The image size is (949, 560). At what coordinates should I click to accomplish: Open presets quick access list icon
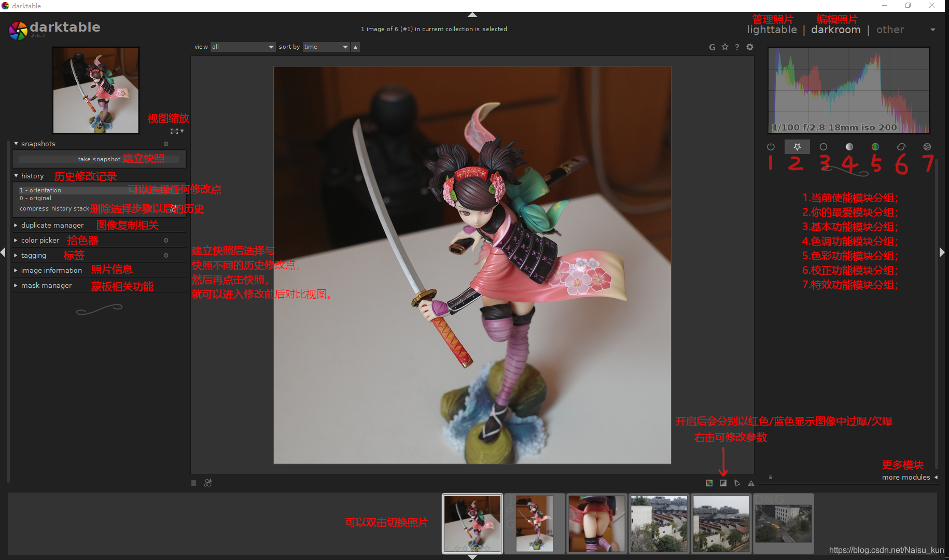coord(193,483)
